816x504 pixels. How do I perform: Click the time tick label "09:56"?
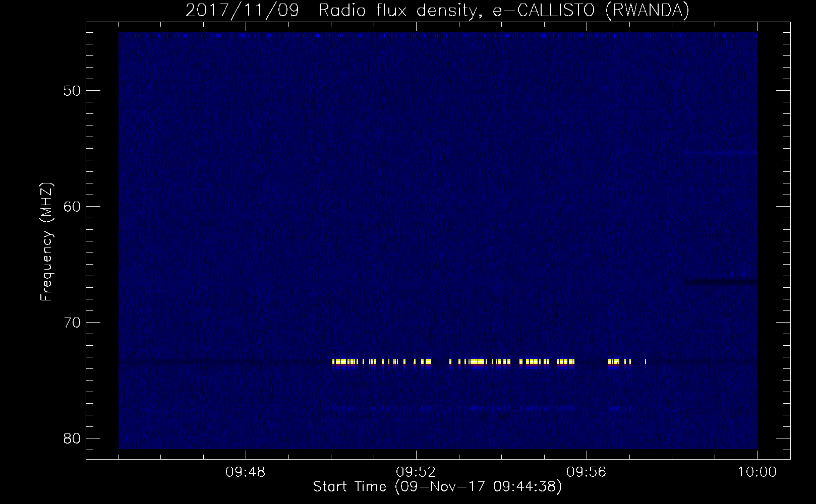point(587,472)
